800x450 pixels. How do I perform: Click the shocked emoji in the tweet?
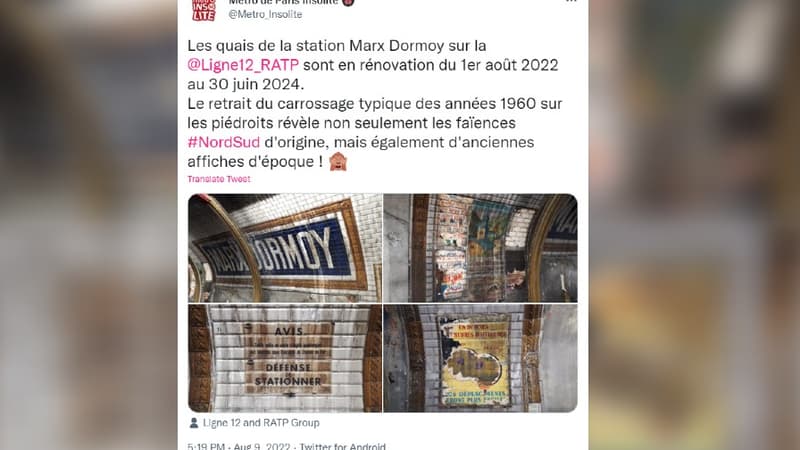338,162
